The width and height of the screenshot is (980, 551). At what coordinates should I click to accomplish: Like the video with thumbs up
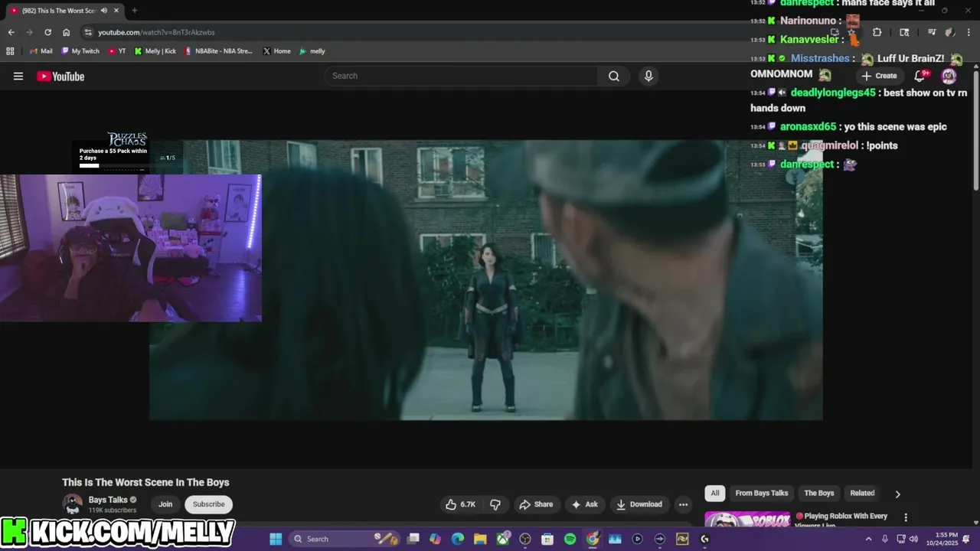[x=461, y=504]
